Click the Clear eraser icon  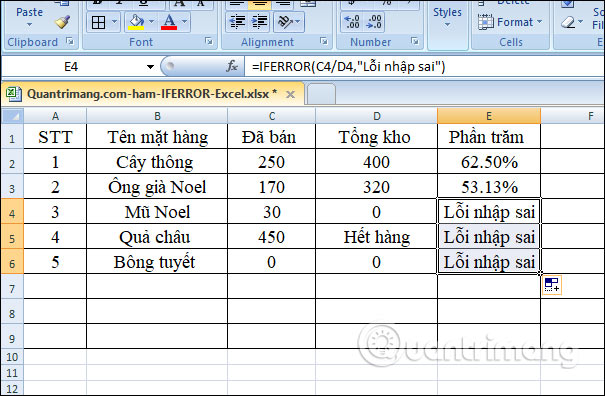point(568,22)
